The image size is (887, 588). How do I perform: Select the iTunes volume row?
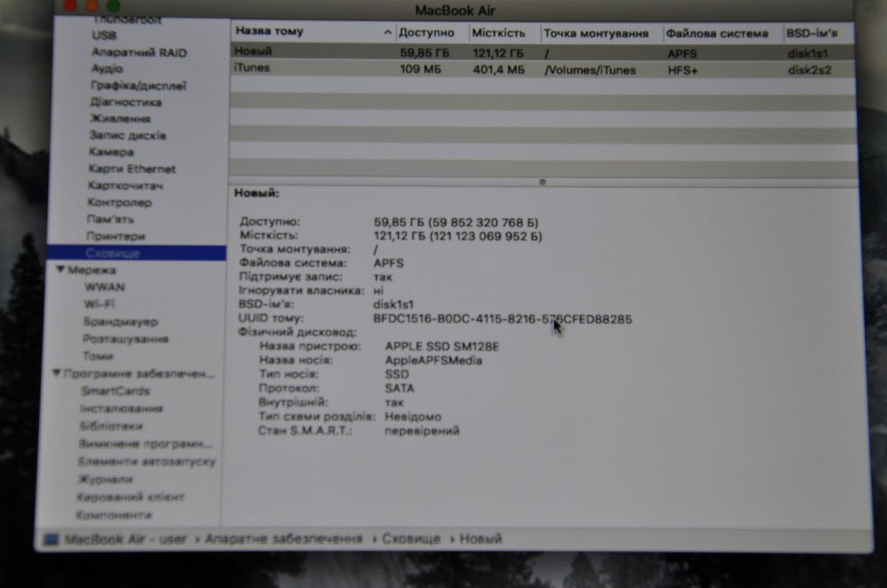pyautogui.click(x=542, y=68)
